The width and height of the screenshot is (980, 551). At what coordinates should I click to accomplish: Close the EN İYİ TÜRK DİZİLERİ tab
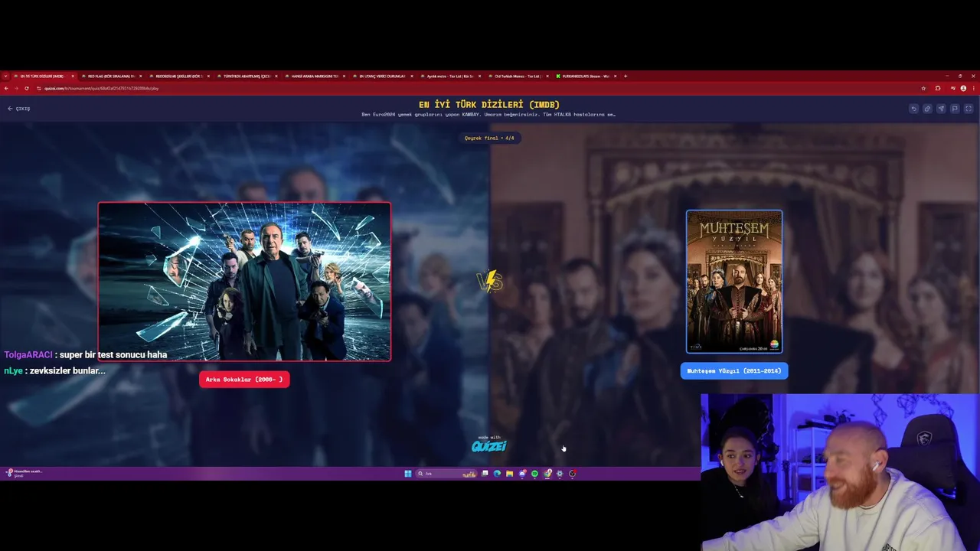click(73, 77)
